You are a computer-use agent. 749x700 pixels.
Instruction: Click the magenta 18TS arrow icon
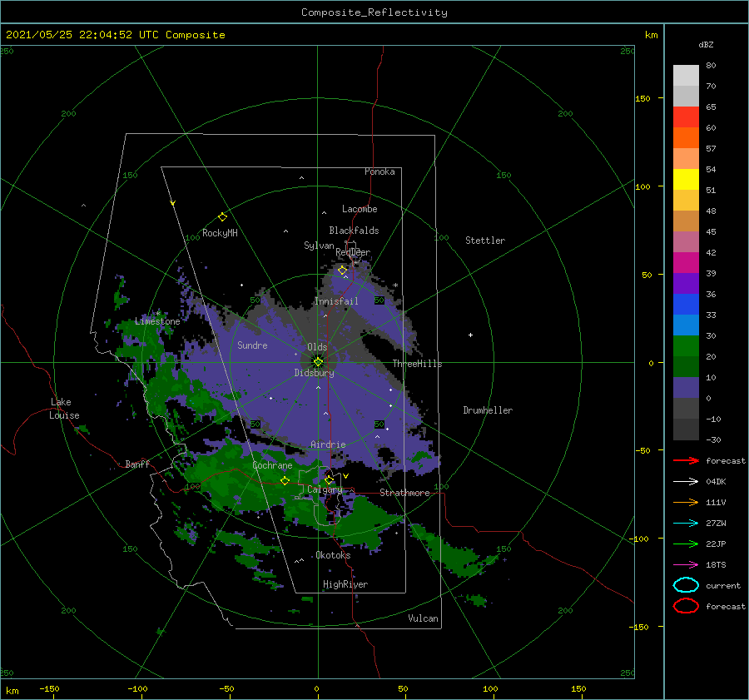[686, 565]
